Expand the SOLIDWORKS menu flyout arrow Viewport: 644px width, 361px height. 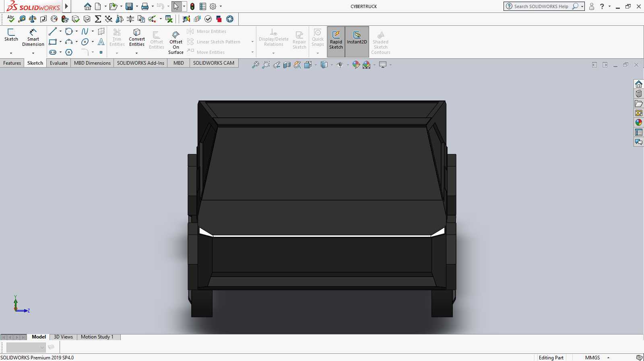[x=66, y=6]
